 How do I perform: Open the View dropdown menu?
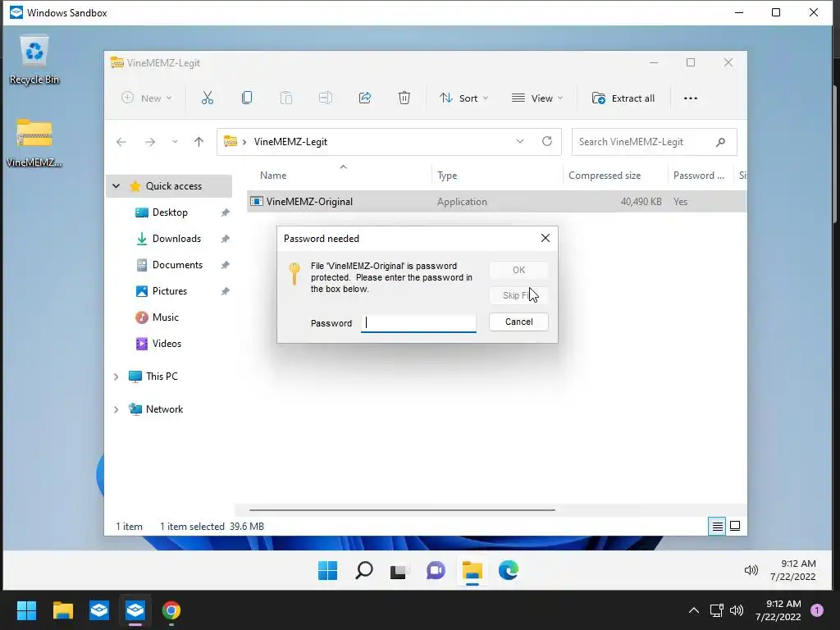coord(537,98)
